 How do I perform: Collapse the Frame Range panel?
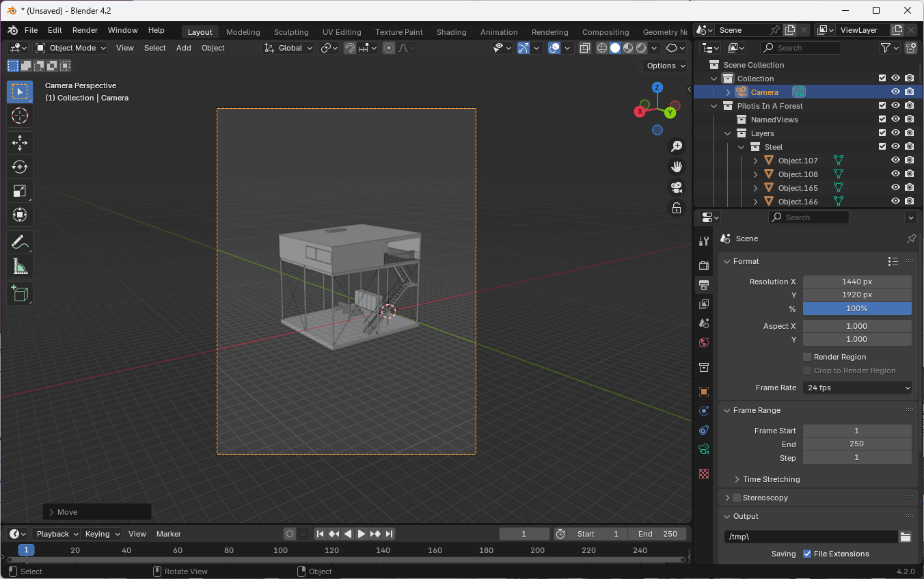pos(727,410)
